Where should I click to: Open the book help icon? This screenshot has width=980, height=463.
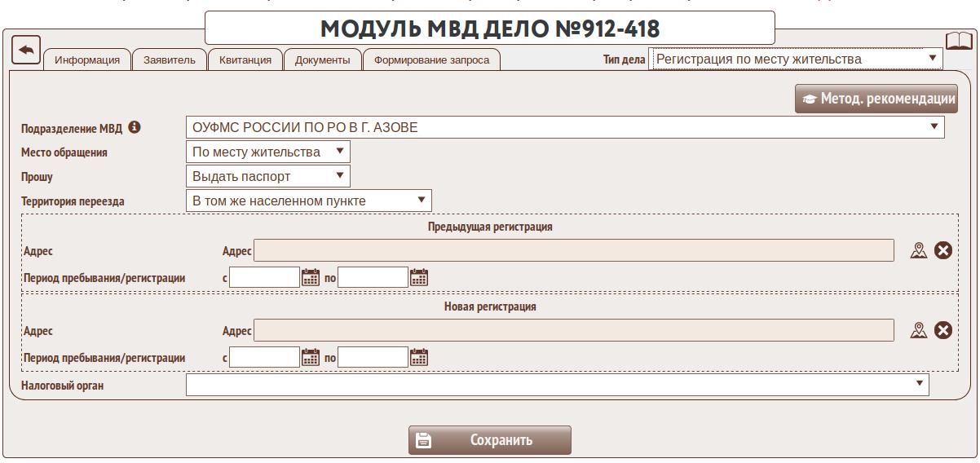tap(959, 42)
